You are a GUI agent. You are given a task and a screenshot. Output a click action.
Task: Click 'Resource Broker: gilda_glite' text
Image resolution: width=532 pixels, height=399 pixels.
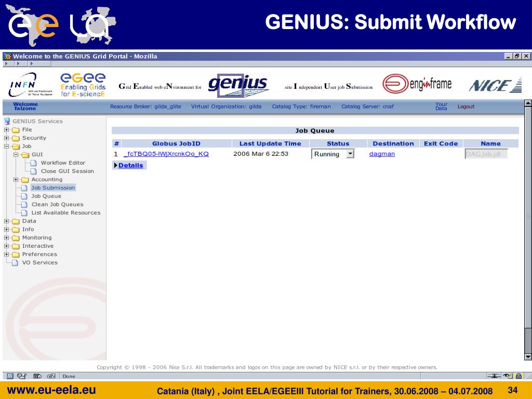(145, 107)
